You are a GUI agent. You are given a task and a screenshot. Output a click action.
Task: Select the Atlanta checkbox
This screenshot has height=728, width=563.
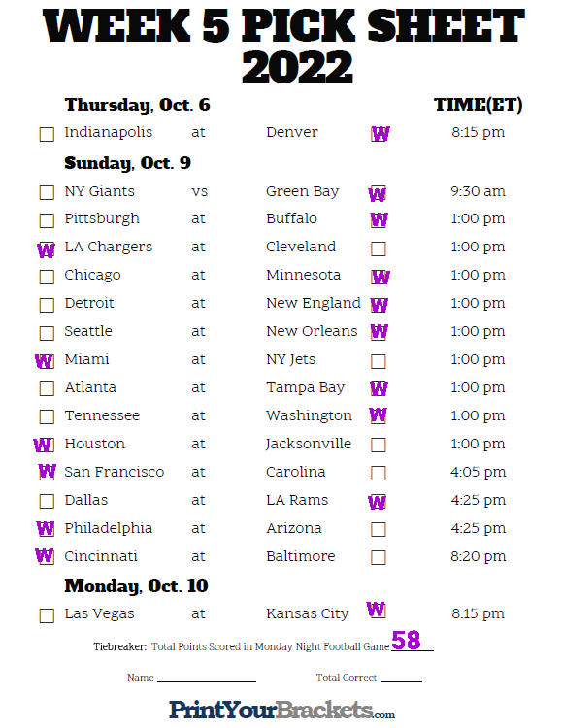point(47,388)
